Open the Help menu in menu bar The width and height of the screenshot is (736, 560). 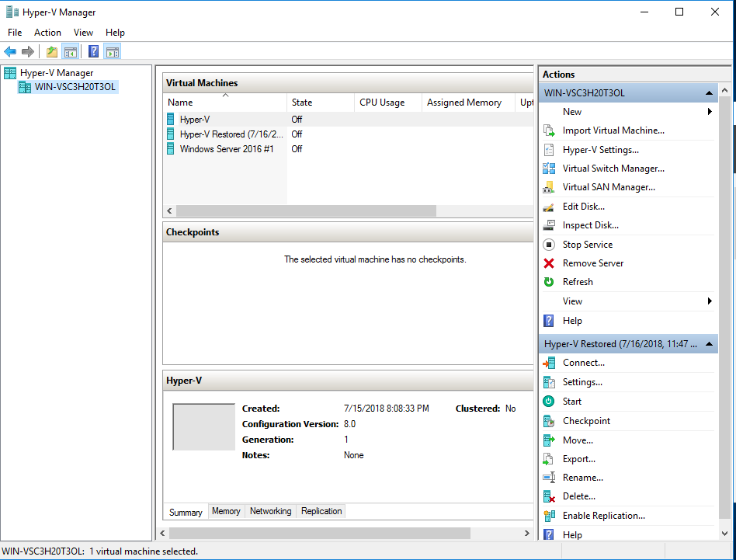pyautogui.click(x=115, y=33)
